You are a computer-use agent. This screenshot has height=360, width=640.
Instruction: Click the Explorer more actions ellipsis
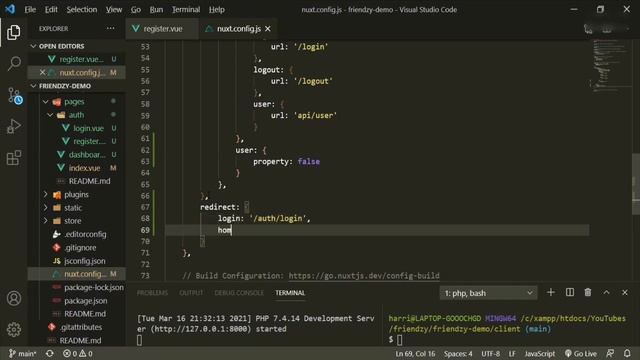[x=111, y=29]
